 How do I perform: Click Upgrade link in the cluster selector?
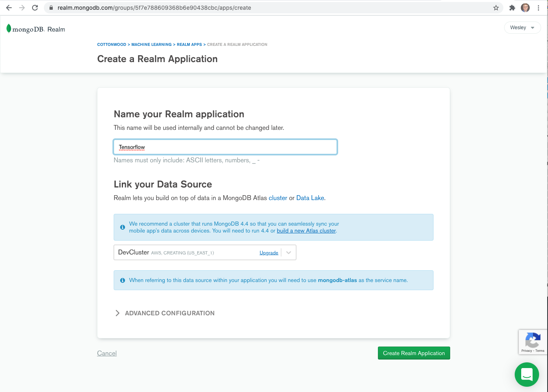269,253
